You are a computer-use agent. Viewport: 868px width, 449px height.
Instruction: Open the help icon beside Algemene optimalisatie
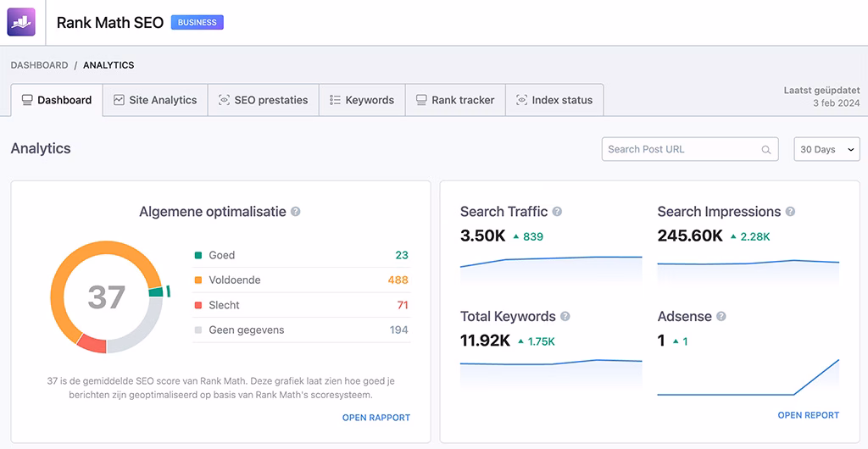tap(296, 211)
